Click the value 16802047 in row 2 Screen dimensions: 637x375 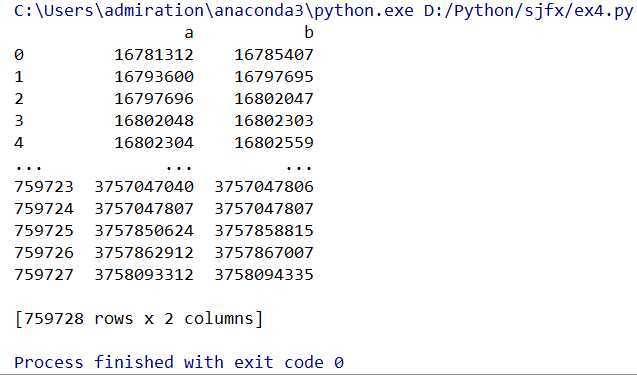tap(274, 98)
